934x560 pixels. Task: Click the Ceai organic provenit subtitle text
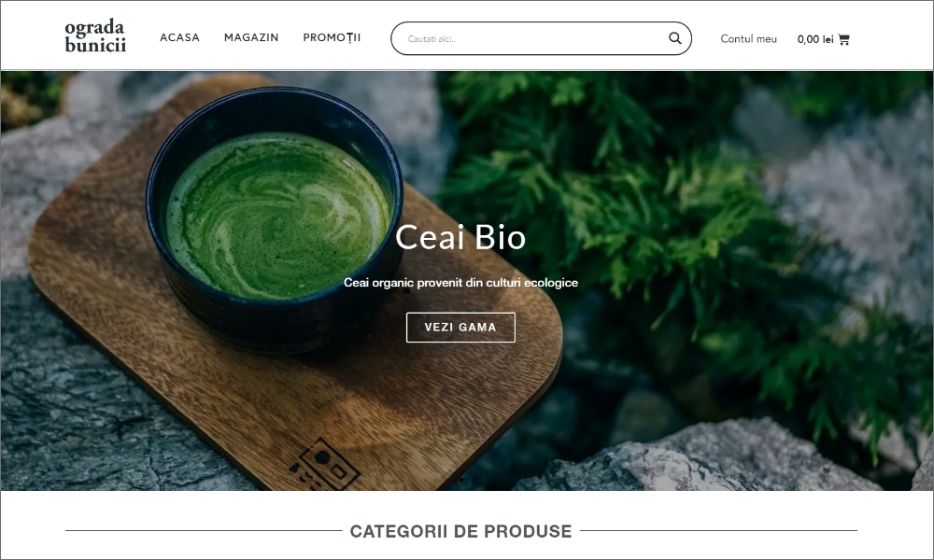pos(460,283)
